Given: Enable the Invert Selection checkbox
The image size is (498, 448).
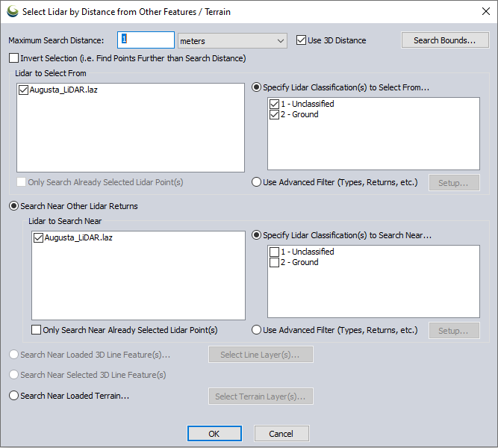Looking at the screenshot, I should pos(14,58).
